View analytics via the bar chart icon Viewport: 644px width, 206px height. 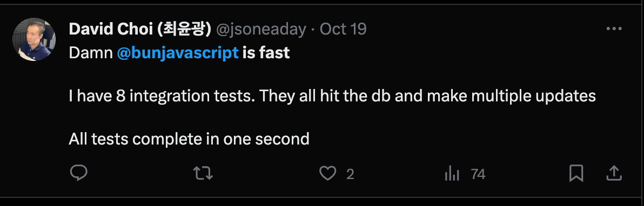[x=452, y=174]
